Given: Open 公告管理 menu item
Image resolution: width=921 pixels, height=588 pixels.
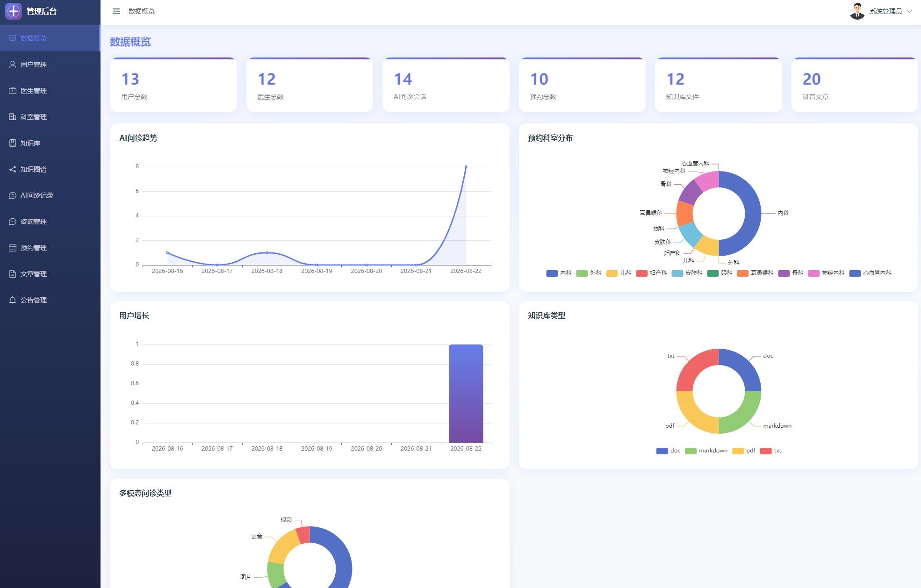Looking at the screenshot, I should point(50,300).
